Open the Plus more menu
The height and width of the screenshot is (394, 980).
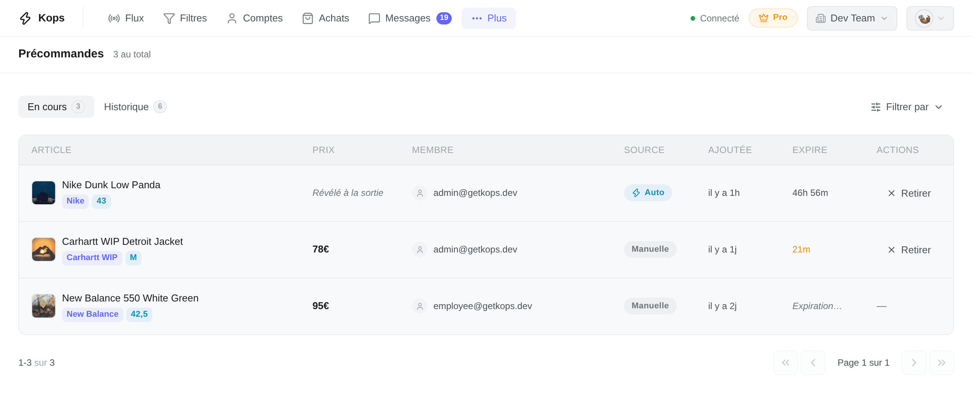489,18
